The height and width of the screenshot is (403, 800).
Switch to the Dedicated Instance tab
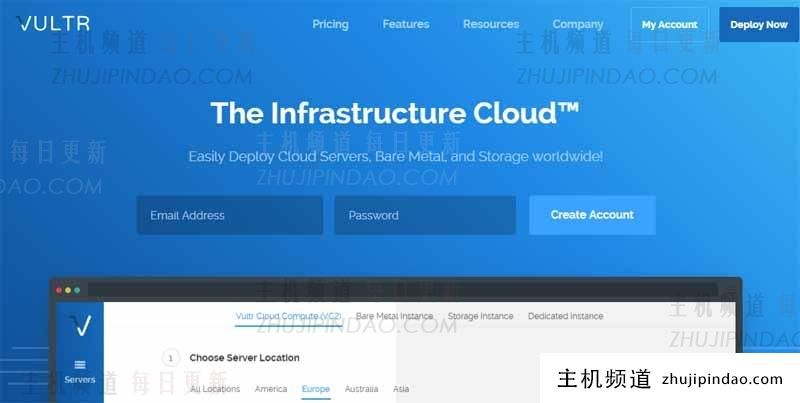(565, 316)
